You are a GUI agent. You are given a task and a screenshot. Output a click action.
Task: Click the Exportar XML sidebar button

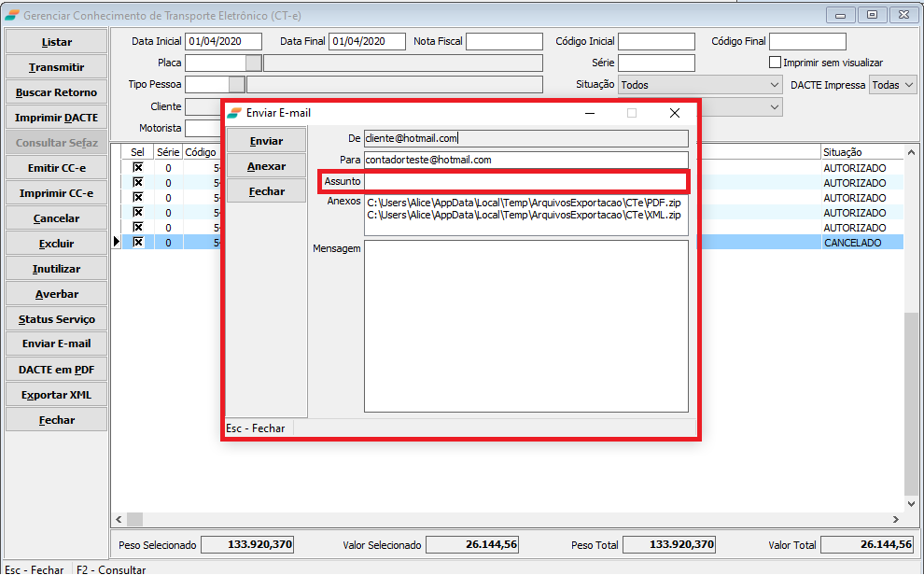57,395
